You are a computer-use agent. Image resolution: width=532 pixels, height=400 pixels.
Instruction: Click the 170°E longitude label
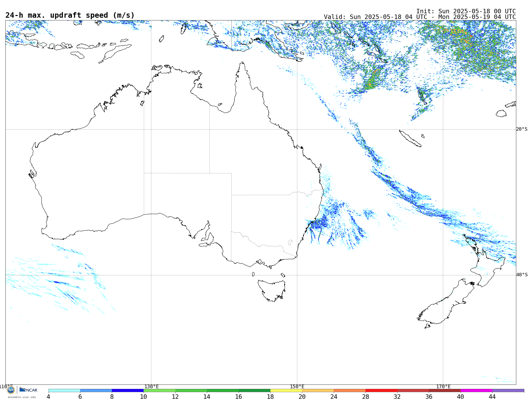pos(443,386)
